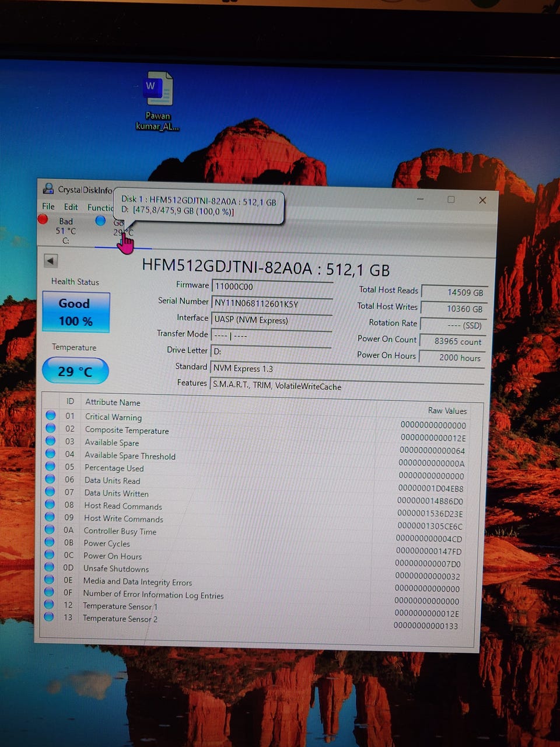Click the Interface field UASP (NVM Express)

tap(272, 320)
